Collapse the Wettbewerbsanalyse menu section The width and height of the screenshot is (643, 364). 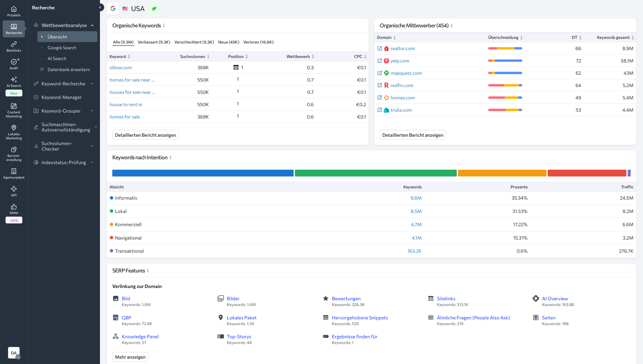pos(92,25)
